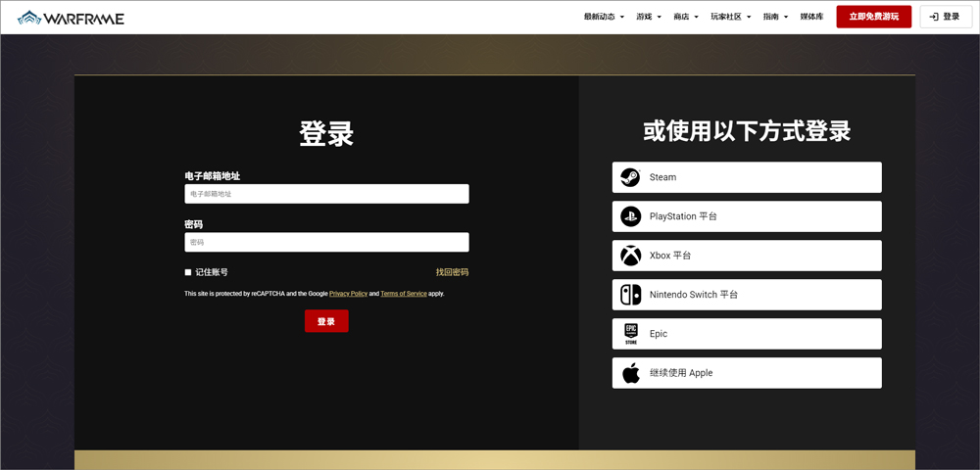980x470 pixels.
Task: Click the Warframe logo in the header
Action: pyautogui.click(x=71, y=18)
